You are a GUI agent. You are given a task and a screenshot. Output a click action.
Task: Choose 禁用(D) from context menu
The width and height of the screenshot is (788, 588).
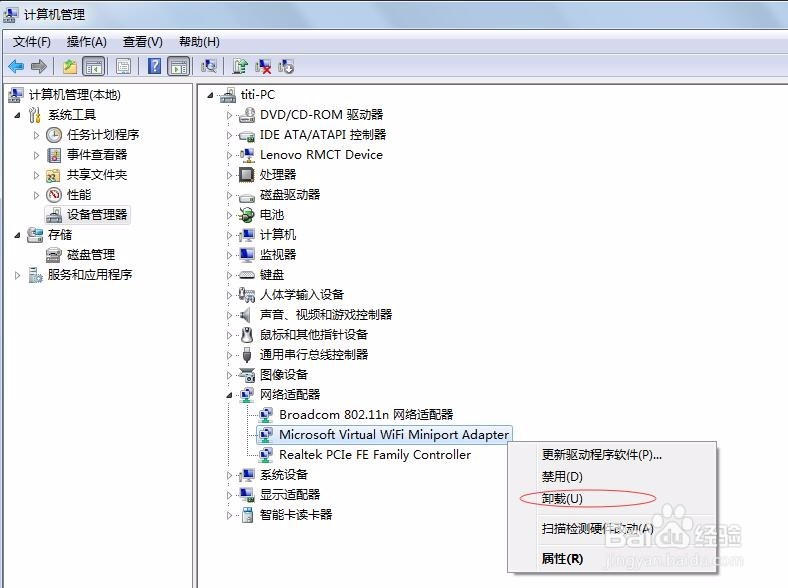click(x=562, y=476)
